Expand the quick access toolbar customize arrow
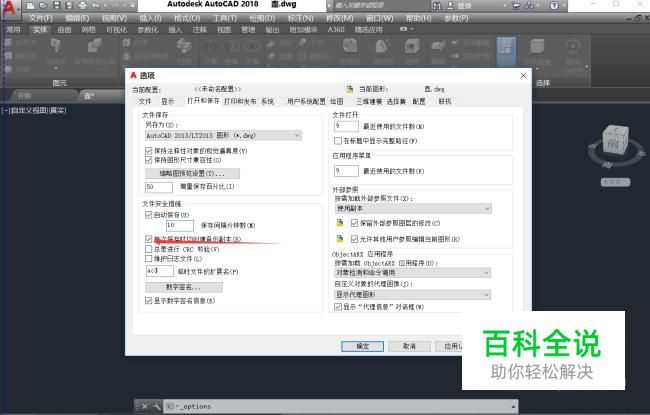 tap(133, 6)
